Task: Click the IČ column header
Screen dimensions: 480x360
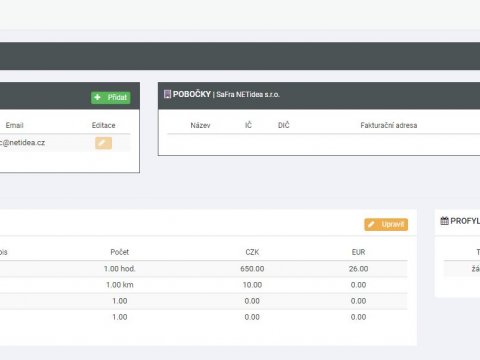Action: pyautogui.click(x=248, y=125)
